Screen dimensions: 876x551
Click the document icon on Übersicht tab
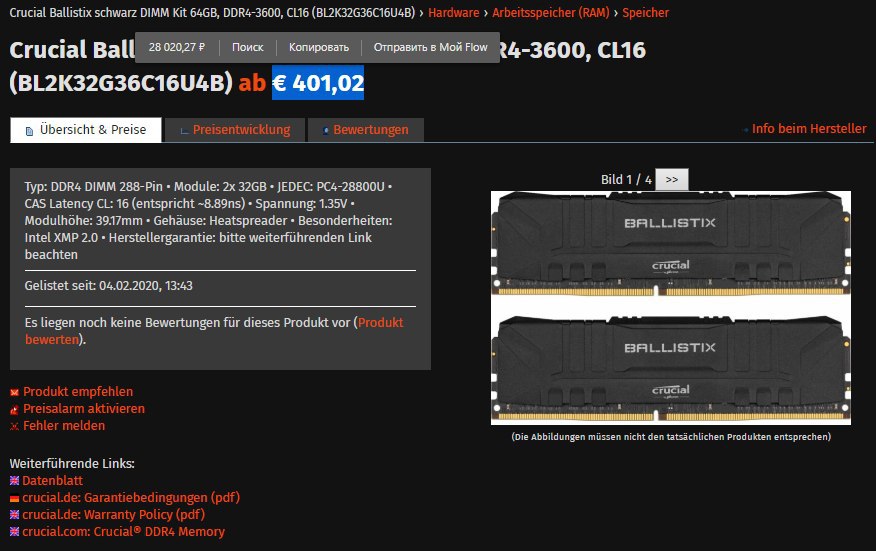tap(29, 131)
